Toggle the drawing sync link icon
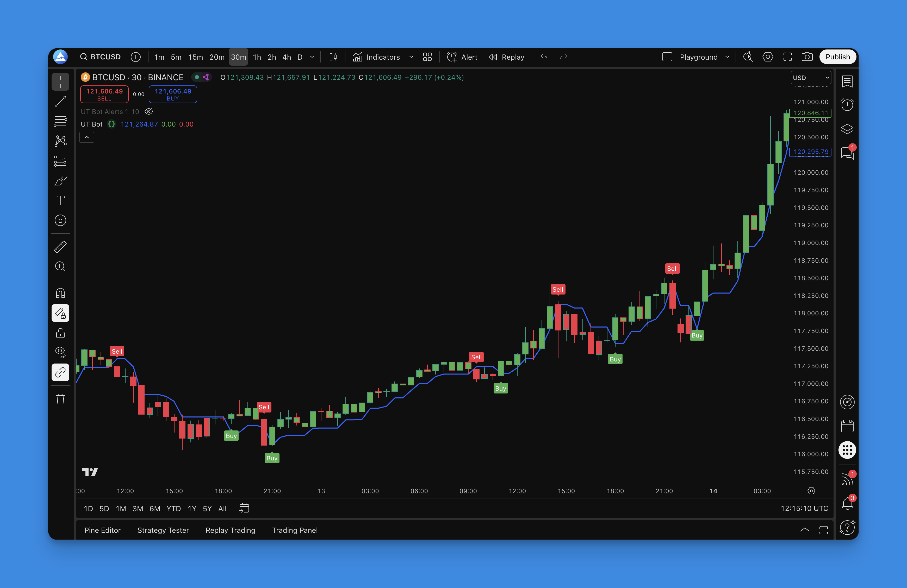The image size is (907, 588). click(x=60, y=372)
